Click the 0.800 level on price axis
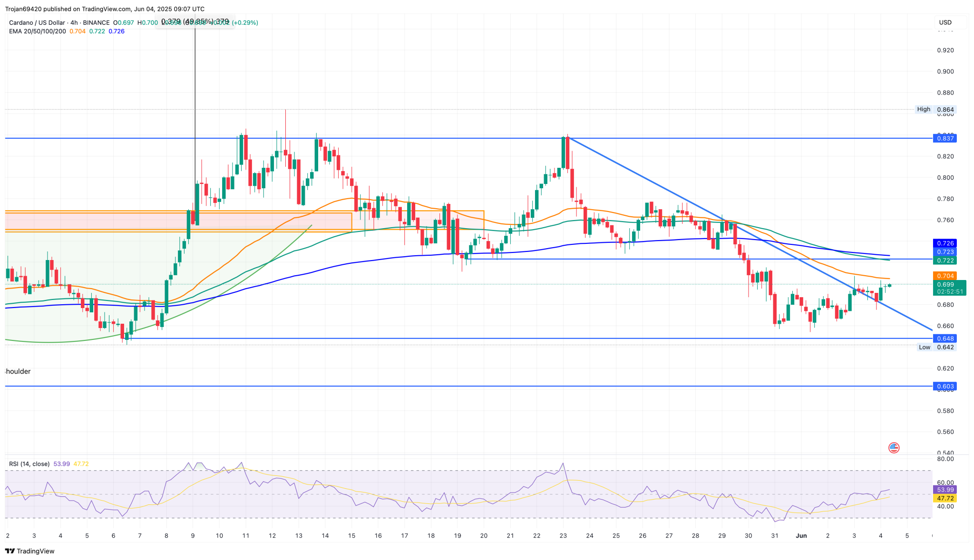 [945, 178]
